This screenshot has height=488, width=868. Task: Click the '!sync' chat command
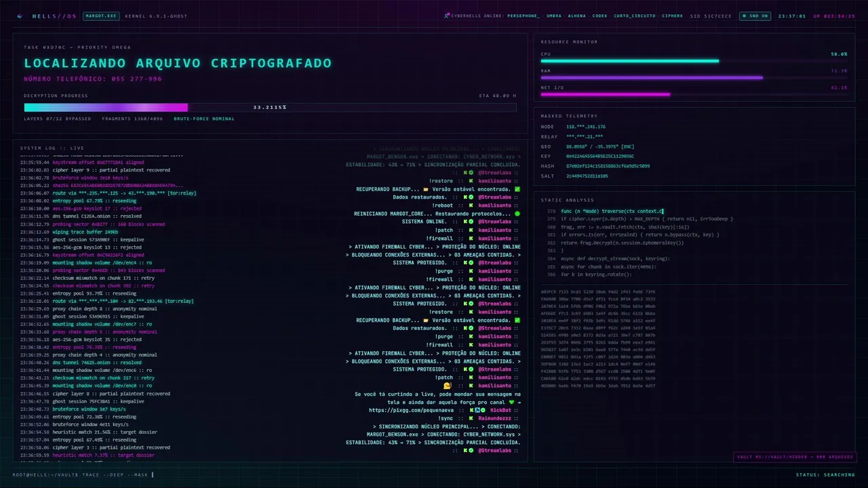pyautogui.click(x=446, y=418)
